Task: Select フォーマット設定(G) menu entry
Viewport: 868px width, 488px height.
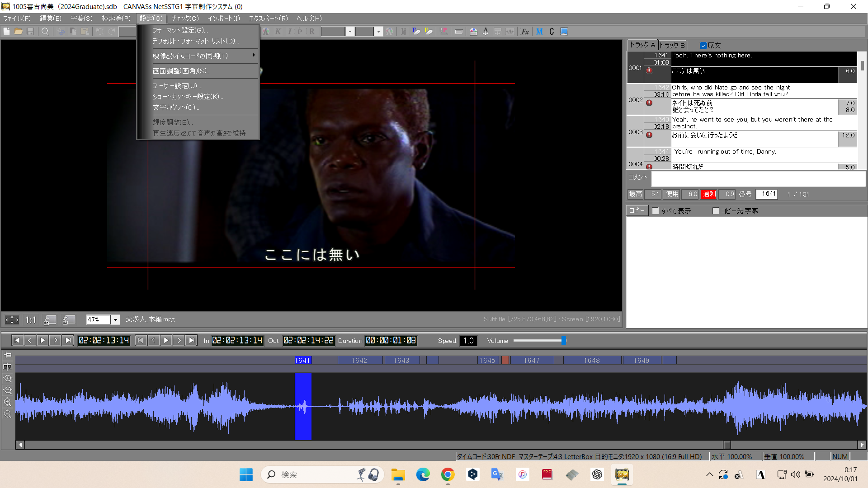Action: click(x=198, y=30)
